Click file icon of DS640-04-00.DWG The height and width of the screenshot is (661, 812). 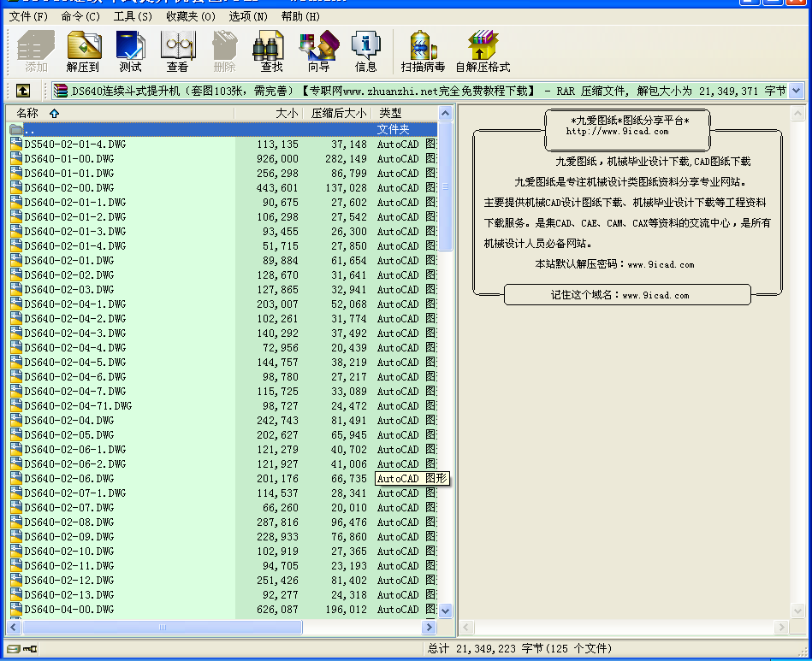click(x=16, y=610)
